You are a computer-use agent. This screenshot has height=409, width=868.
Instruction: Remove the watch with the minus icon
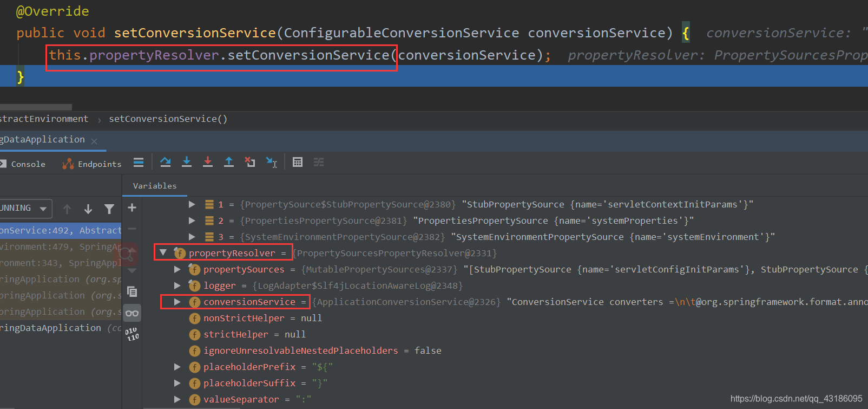pos(132,229)
